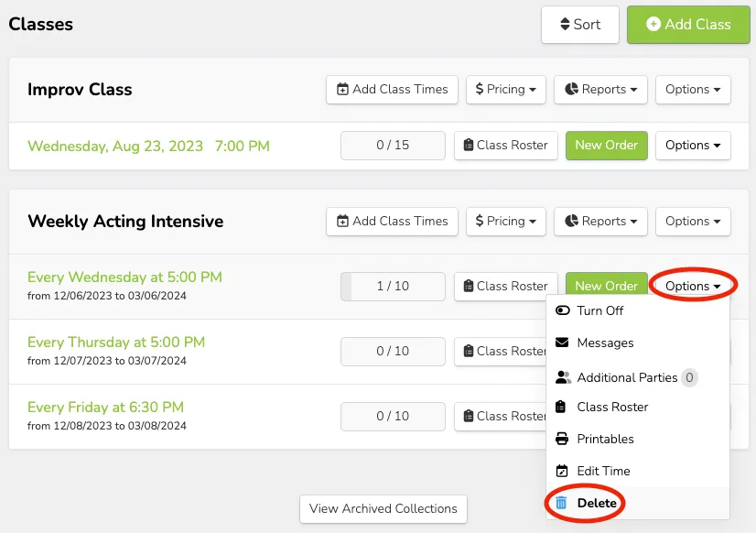Open Every Thursday at 5:00 PM class
Viewport: 756px width, 533px height.
coord(116,343)
